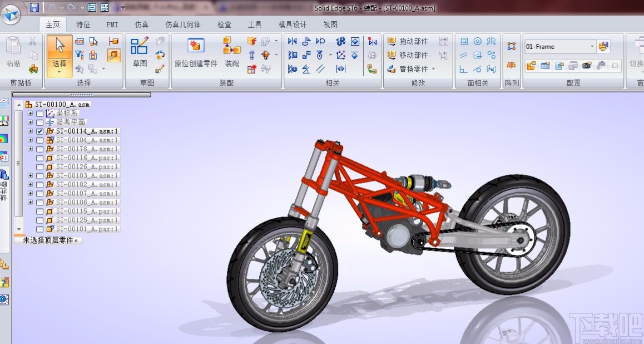Click the Tangent face relate icon
644x344 pixels.
tap(478, 68)
